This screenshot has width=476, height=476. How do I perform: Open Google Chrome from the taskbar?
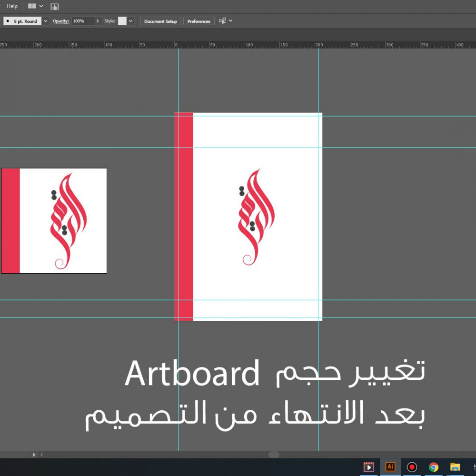[x=433, y=467]
